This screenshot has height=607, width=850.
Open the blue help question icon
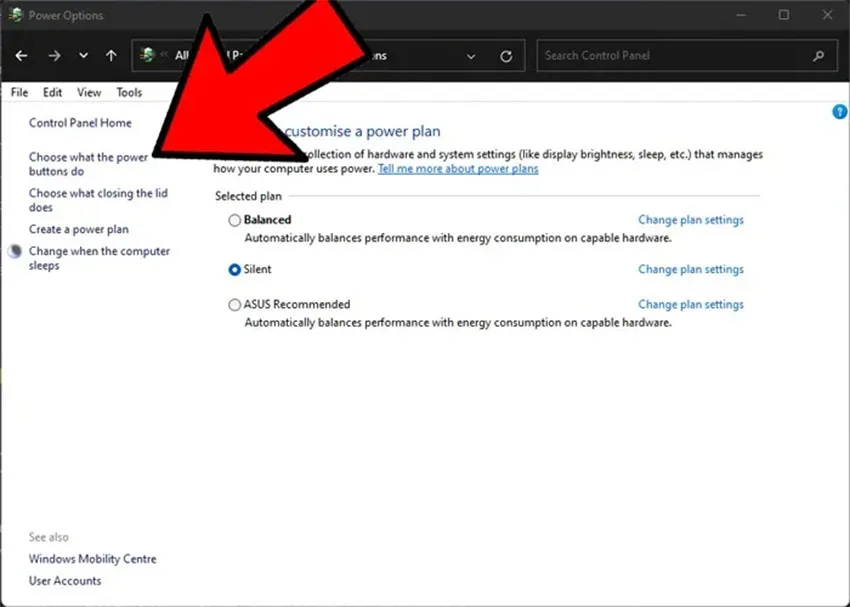[x=840, y=112]
